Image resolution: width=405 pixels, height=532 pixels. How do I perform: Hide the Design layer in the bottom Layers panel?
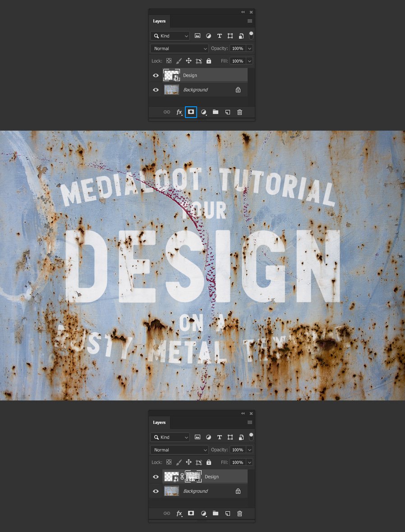pyautogui.click(x=156, y=477)
